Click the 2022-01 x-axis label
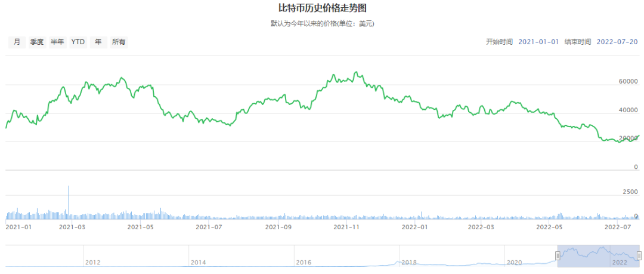 tap(415, 227)
